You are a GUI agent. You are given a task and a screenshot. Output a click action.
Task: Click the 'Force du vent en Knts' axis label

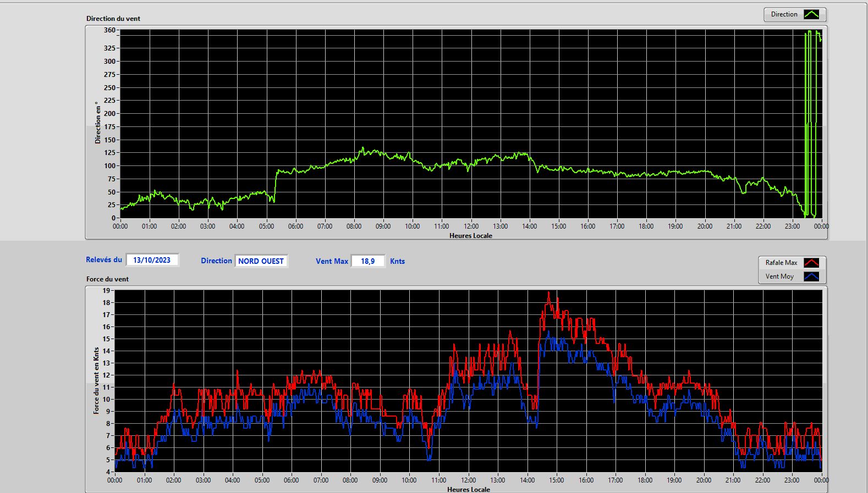pos(96,380)
